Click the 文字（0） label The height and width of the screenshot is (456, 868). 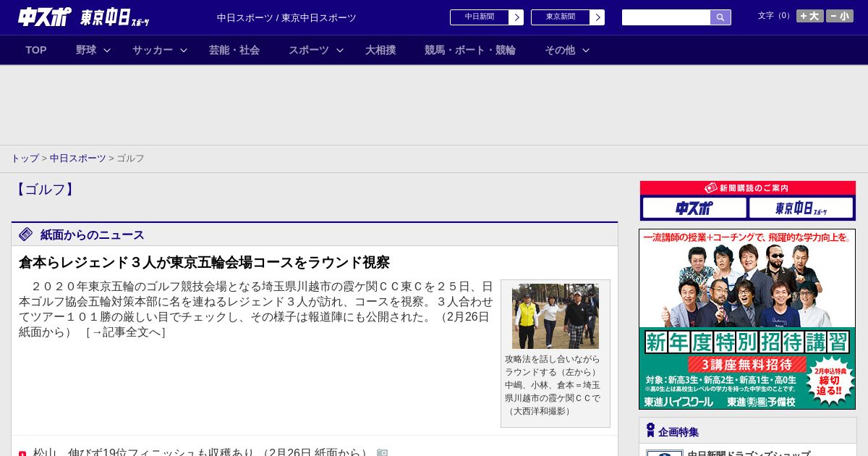775,16
